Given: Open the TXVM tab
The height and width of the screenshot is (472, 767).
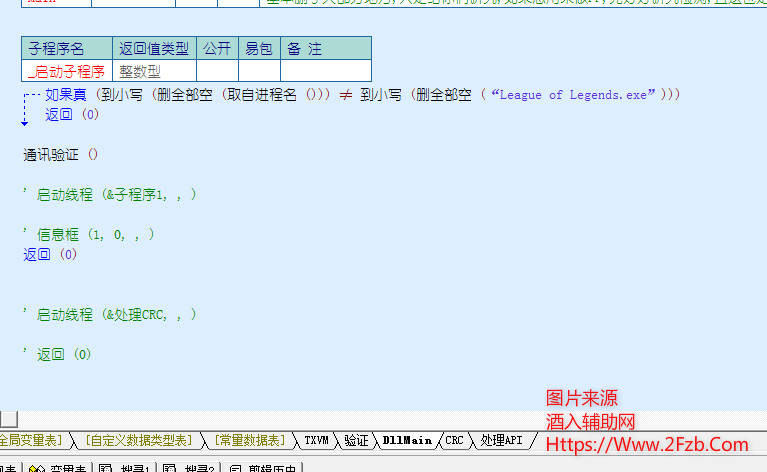Looking at the screenshot, I should pyautogui.click(x=316, y=441).
